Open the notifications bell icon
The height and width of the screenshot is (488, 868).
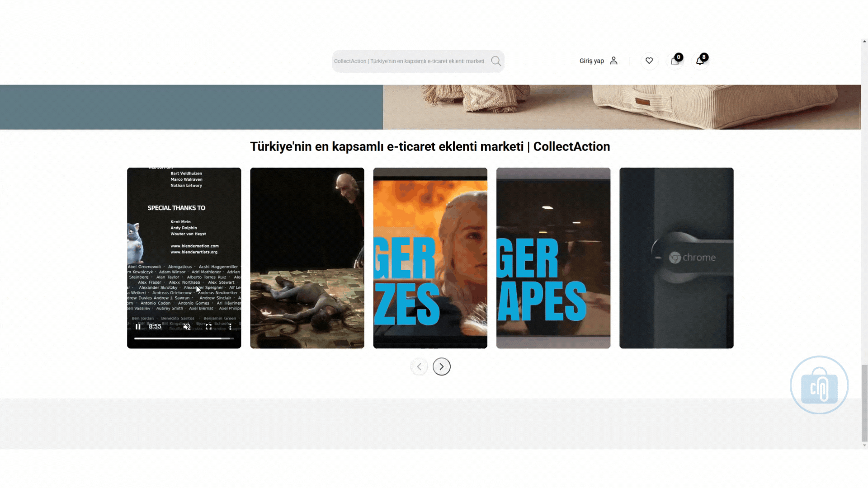click(x=700, y=61)
